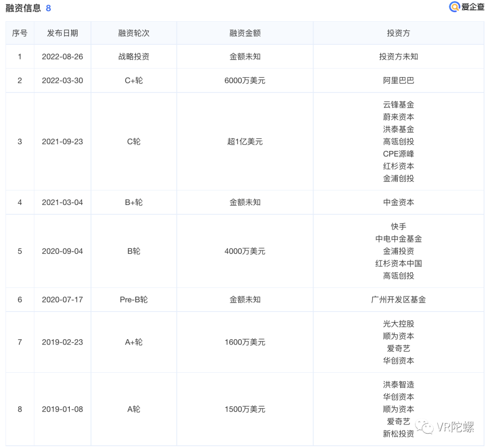490x448 pixels.
Task: Select the 序号 column header
Action: coord(20,33)
